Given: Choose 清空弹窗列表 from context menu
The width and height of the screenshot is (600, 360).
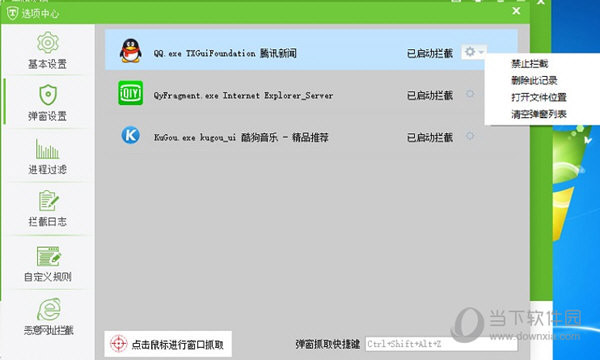Looking at the screenshot, I should click(539, 114).
